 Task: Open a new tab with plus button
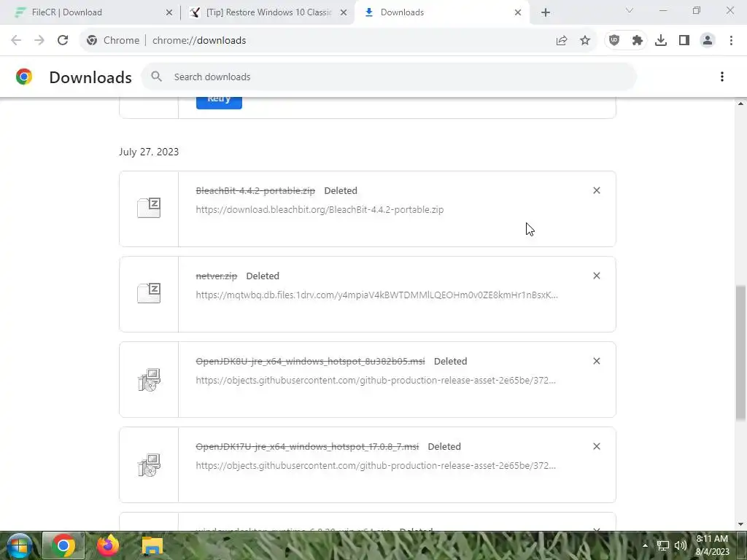[546, 12]
